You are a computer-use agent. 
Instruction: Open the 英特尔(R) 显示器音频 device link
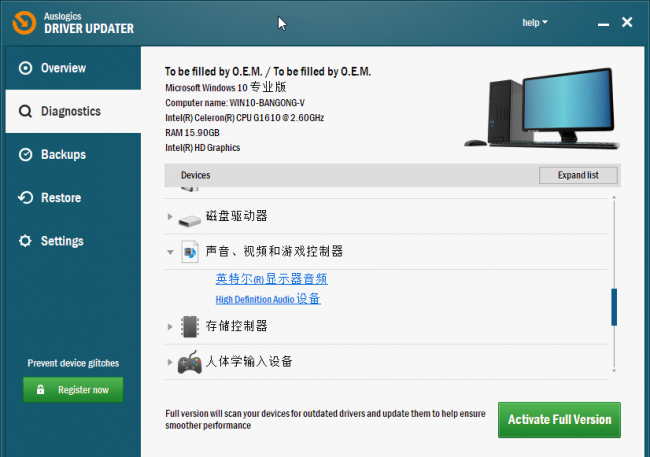(x=272, y=279)
